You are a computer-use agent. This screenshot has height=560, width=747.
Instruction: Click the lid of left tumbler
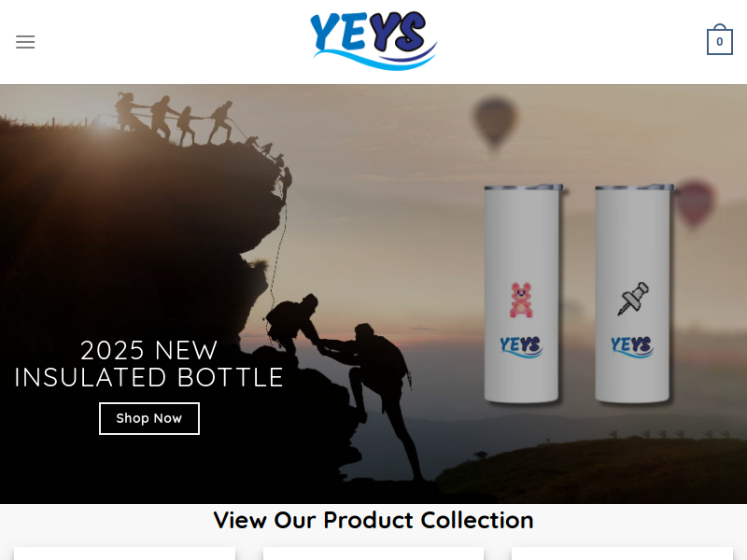tap(524, 188)
